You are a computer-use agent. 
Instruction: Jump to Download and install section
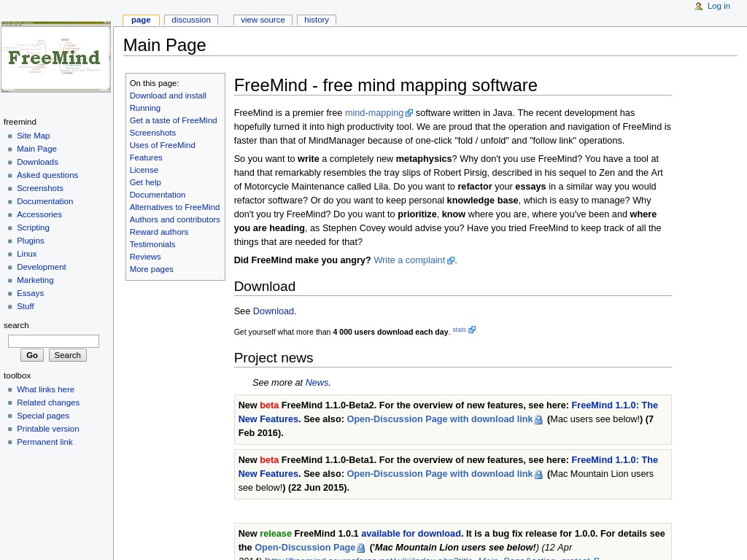tap(169, 96)
